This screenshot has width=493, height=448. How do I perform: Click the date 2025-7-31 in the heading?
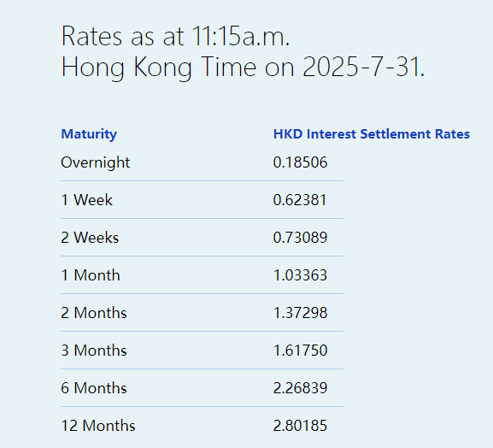pyautogui.click(x=361, y=67)
